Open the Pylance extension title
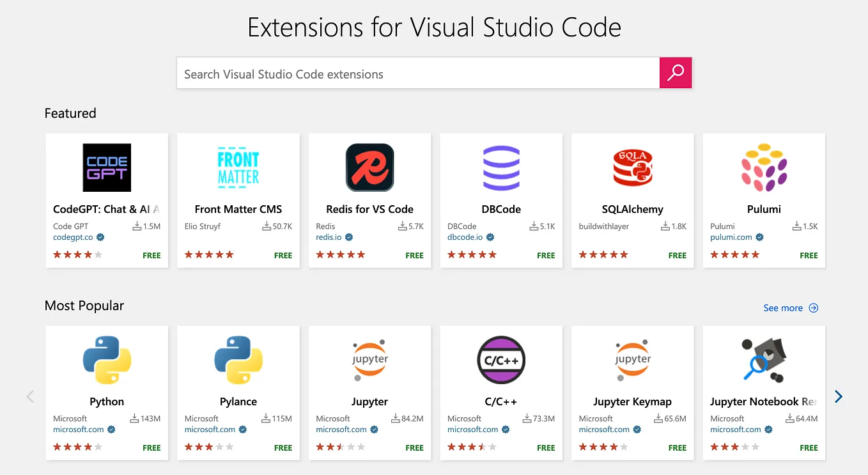The image size is (868, 475). [x=238, y=401]
